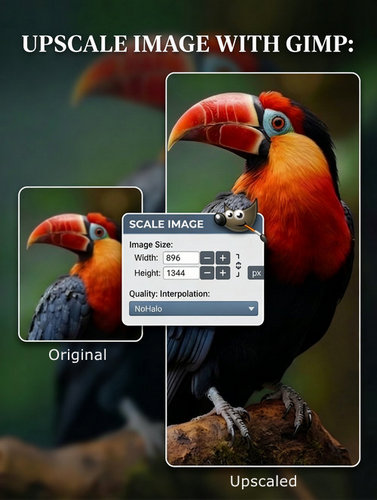The width and height of the screenshot is (377, 500).
Task: Click the 'Quality: Interpolation:' label
Action: click(x=169, y=294)
